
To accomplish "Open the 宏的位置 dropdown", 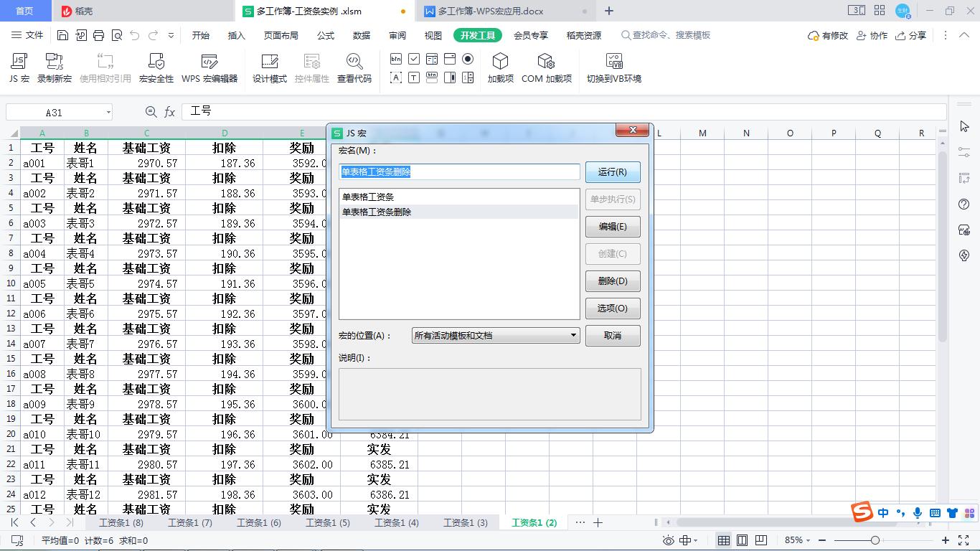I will point(572,335).
